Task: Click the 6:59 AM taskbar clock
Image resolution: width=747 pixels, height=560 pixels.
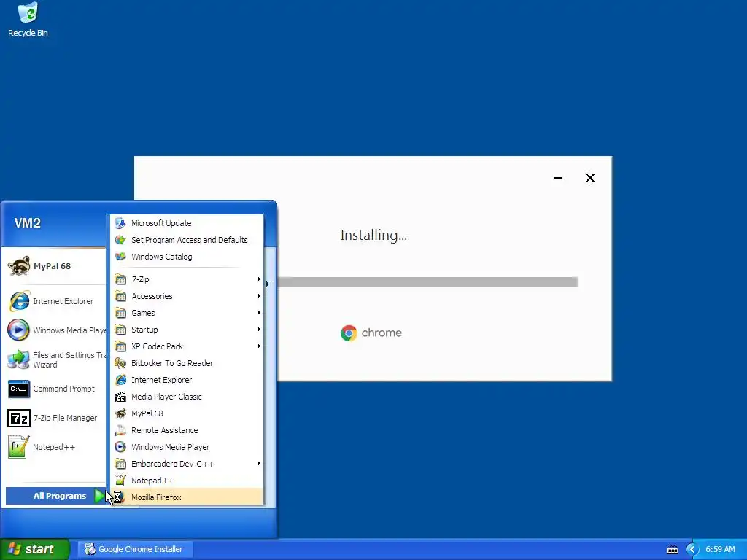Action: tap(720, 549)
